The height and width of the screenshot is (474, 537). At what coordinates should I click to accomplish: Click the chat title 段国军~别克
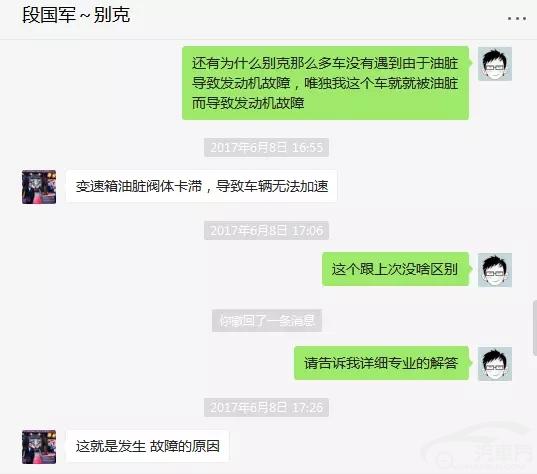(76, 15)
